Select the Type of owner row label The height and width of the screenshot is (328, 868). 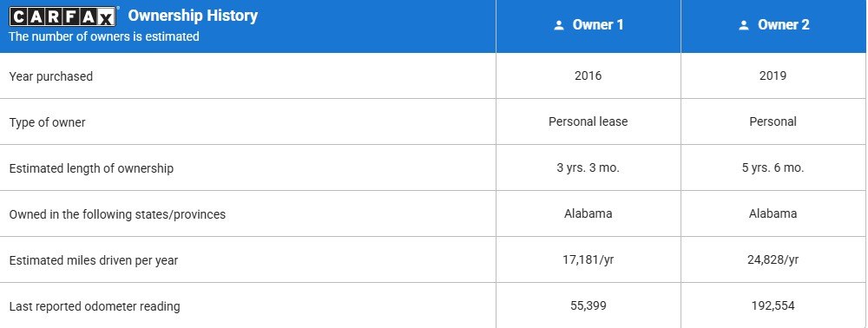[x=47, y=122]
